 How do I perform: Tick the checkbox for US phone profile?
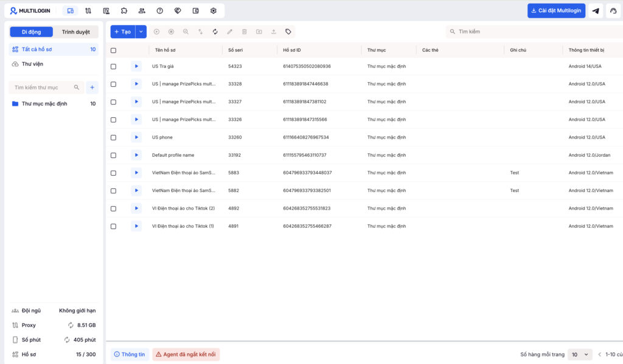click(x=113, y=137)
